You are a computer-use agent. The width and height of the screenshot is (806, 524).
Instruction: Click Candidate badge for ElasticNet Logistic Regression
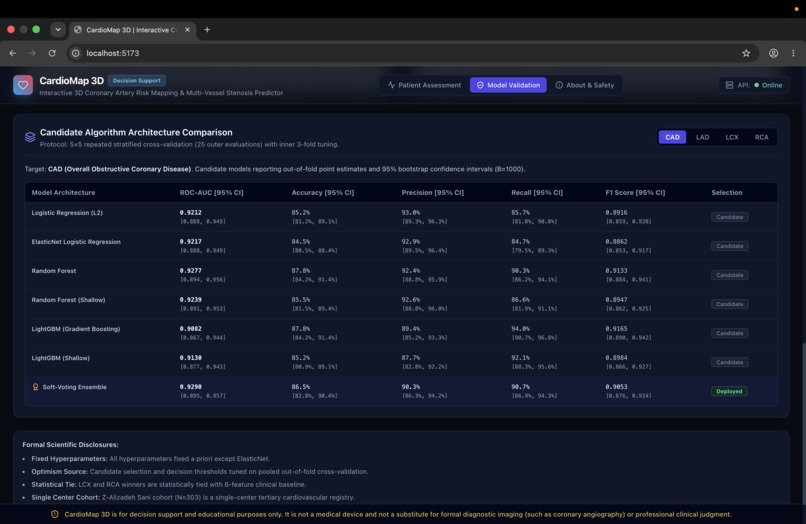[x=729, y=246]
